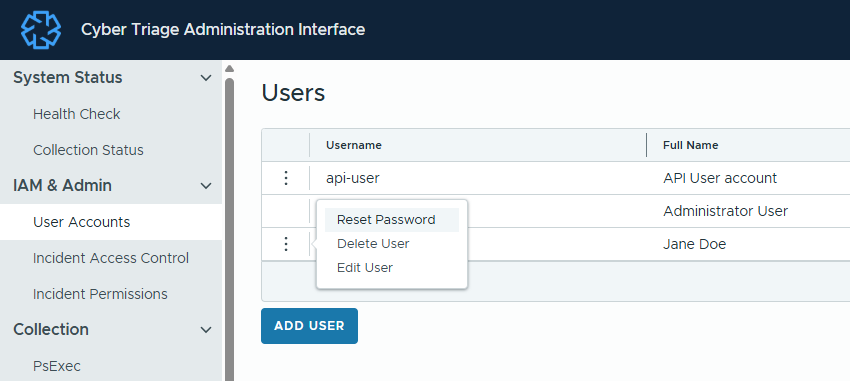Viewport: 850px width, 381px height.
Task: Click the api-user username cell
Action: pyautogui.click(x=353, y=178)
